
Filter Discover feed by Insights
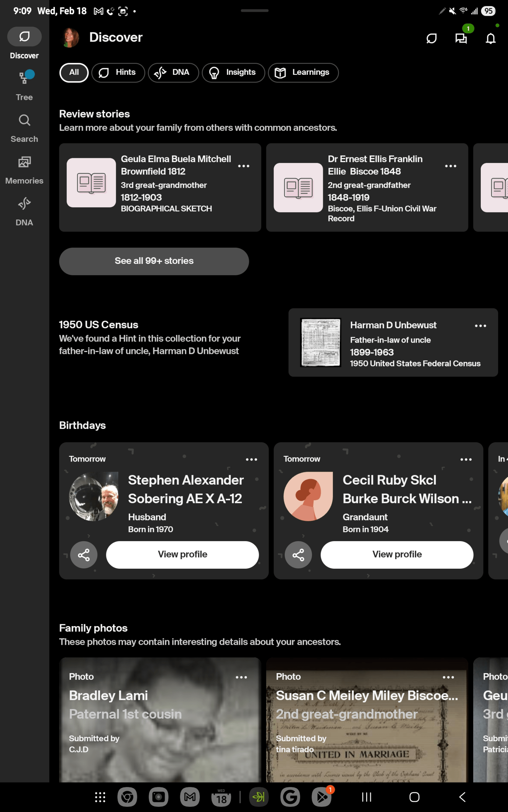coord(233,73)
